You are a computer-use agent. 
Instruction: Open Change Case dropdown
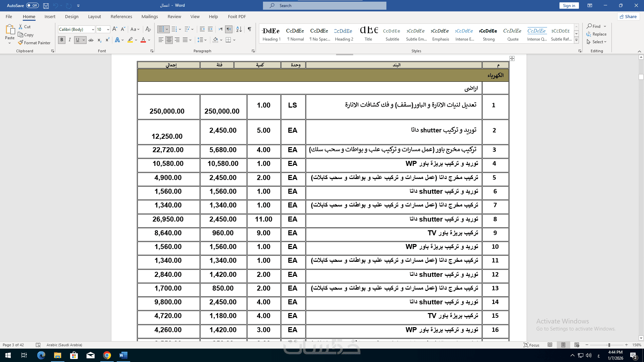point(135,29)
